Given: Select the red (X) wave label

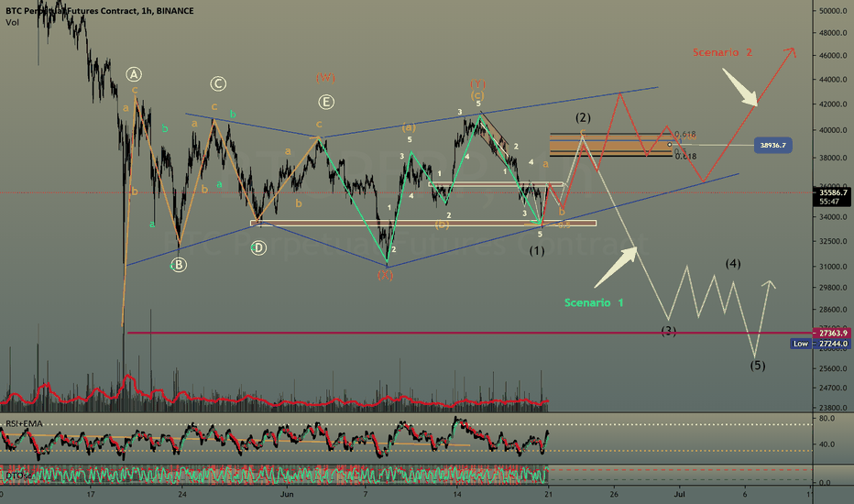Looking at the screenshot, I should (385, 275).
